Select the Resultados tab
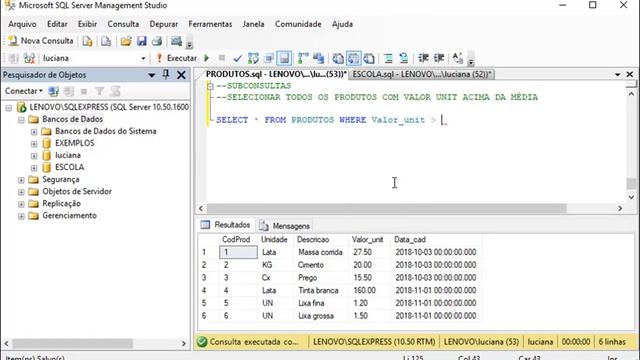The width and height of the screenshot is (640, 360). [226, 225]
